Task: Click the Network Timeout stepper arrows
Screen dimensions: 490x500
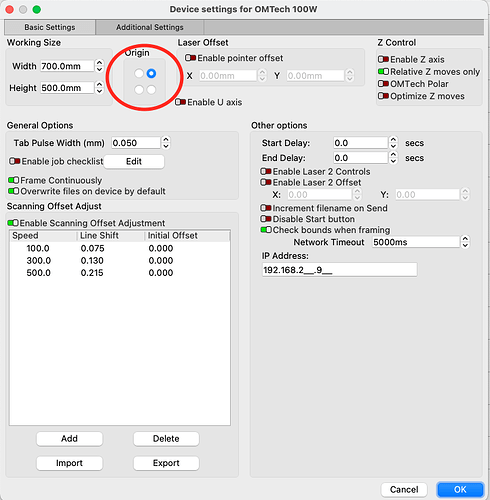Action: (465, 242)
